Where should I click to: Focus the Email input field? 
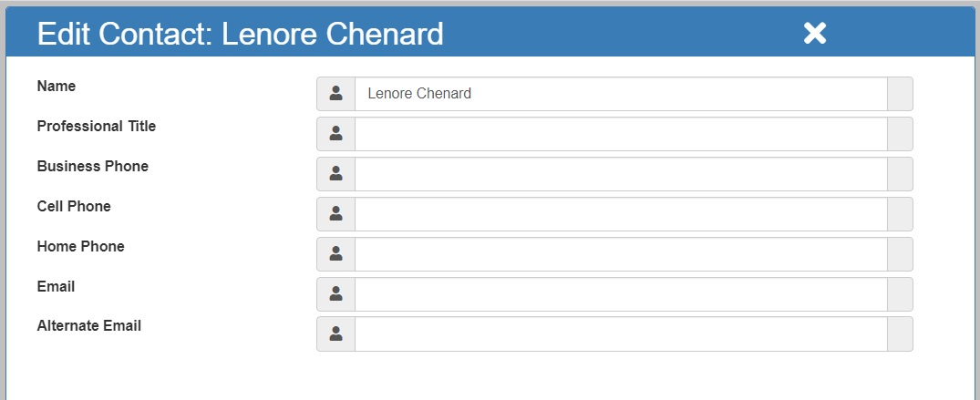621,293
